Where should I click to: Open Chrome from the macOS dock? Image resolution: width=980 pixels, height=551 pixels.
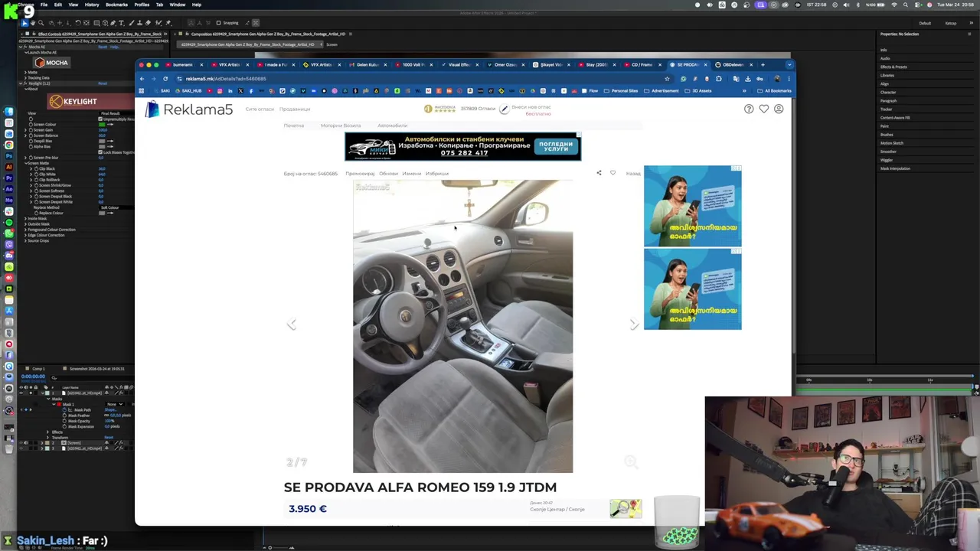[x=8, y=145]
